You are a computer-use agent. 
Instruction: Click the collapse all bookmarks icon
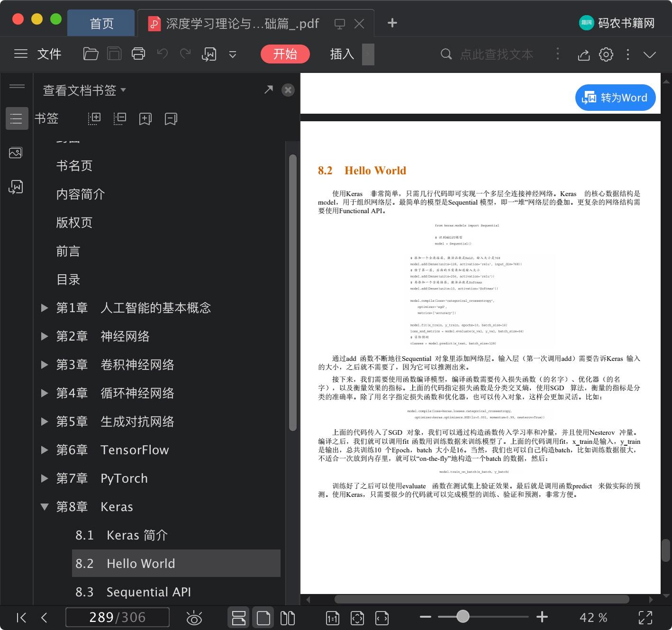pyautogui.click(x=120, y=118)
